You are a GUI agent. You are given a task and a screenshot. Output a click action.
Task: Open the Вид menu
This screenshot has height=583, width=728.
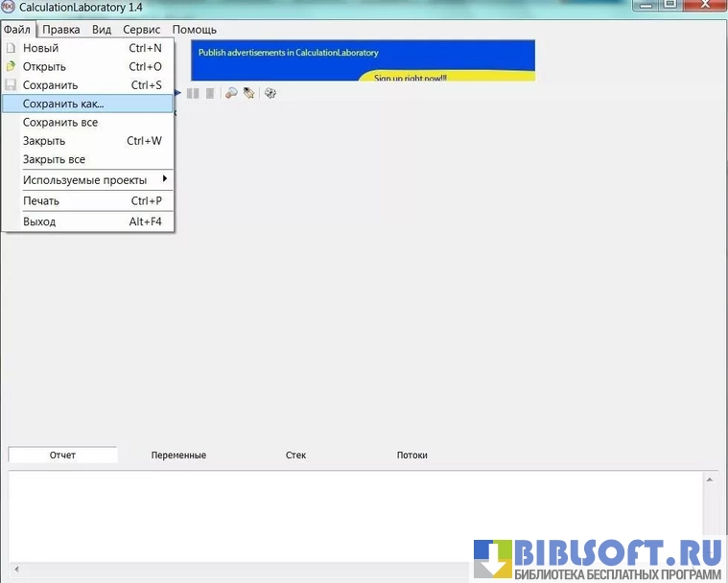[x=102, y=30]
